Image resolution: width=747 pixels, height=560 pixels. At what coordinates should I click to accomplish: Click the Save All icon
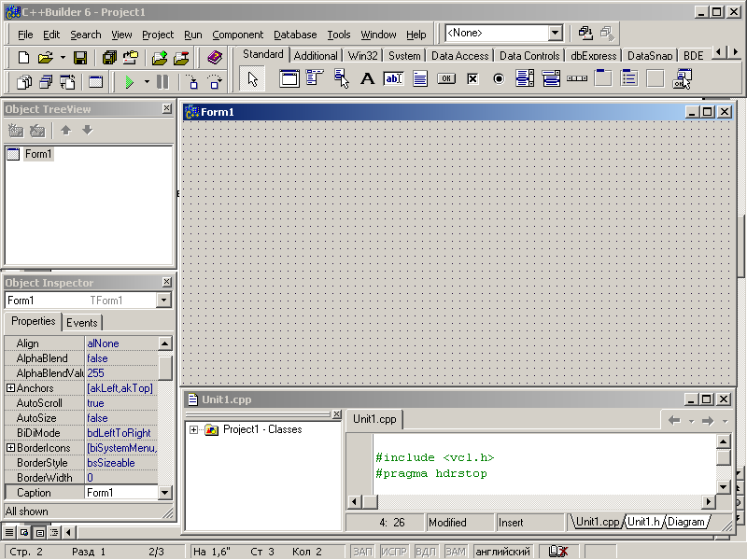[109, 58]
